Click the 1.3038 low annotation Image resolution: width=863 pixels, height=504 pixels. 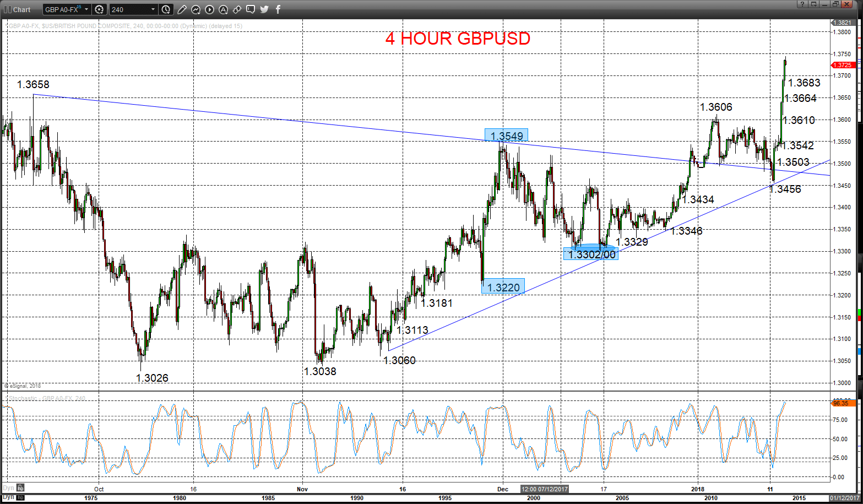(320, 371)
